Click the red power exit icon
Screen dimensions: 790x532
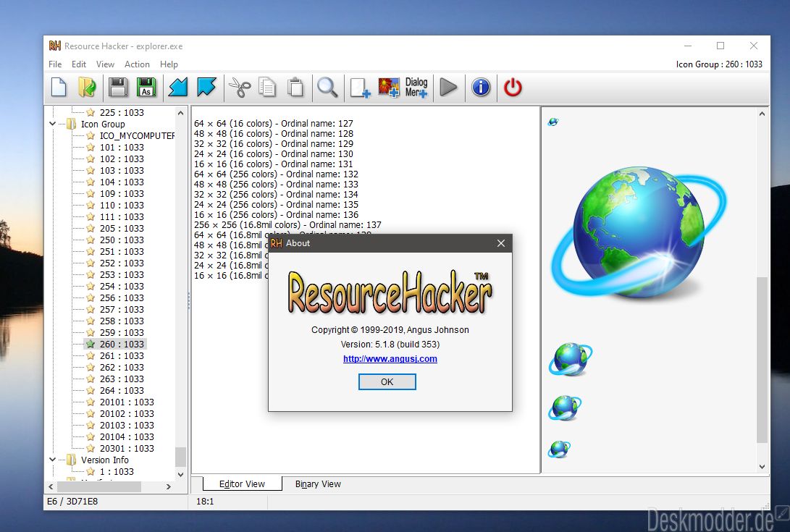tap(513, 88)
